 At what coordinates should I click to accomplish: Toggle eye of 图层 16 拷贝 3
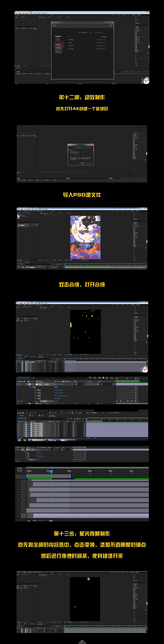click(x=18, y=424)
